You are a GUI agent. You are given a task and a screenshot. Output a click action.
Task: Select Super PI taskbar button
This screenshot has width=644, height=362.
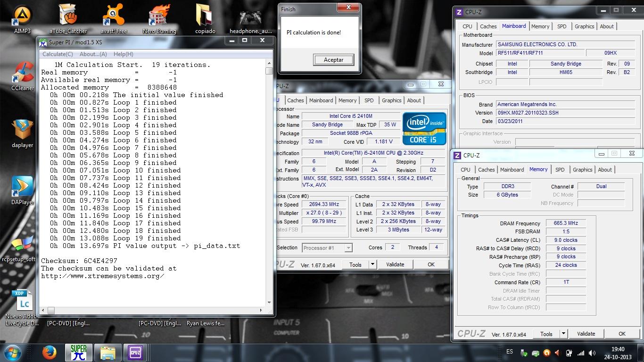point(79,353)
